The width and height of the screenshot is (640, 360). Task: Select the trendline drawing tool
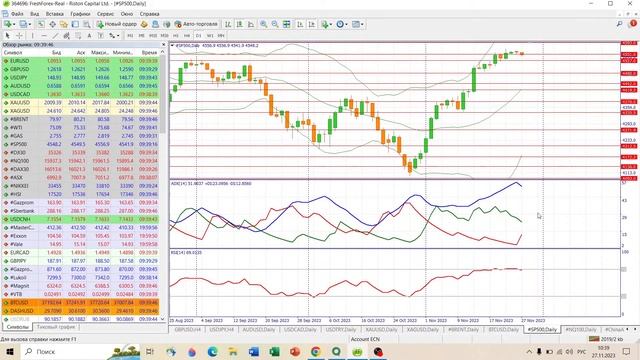pyautogui.click(x=56, y=36)
